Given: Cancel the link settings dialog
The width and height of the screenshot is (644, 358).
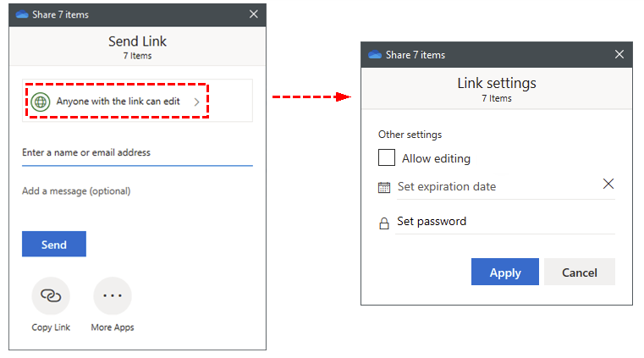Looking at the screenshot, I should pyautogui.click(x=579, y=272).
